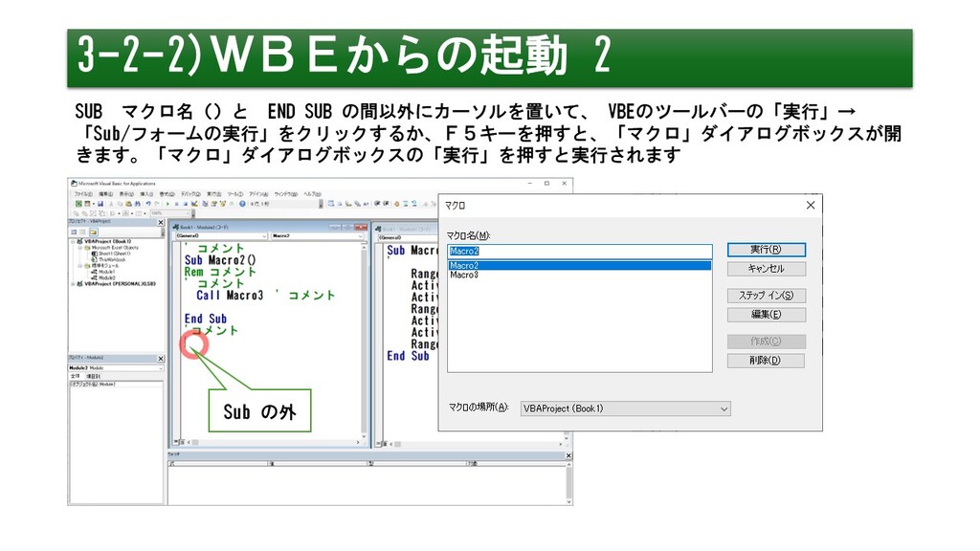Image resolution: width=980 pixels, height=551 pixels.
Task: Click the View Microsoft Excel toolbar icon
Action: [x=78, y=204]
